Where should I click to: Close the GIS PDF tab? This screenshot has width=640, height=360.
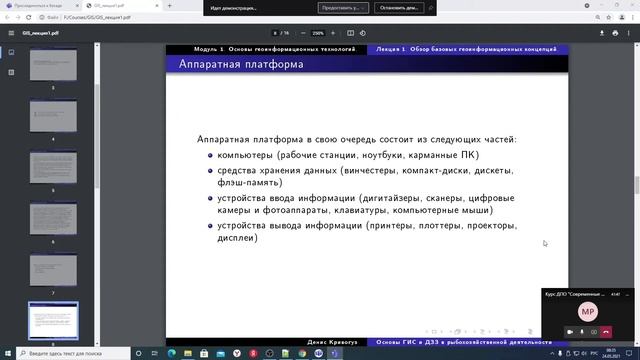click(157, 6)
